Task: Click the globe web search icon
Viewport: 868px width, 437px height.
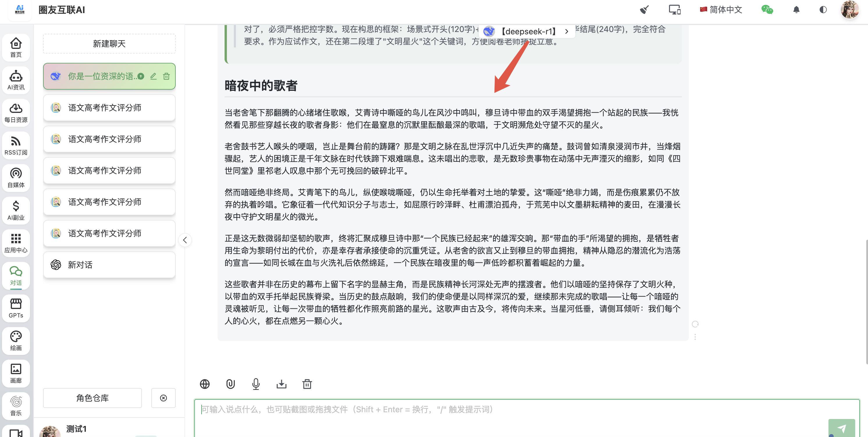Action: point(204,384)
